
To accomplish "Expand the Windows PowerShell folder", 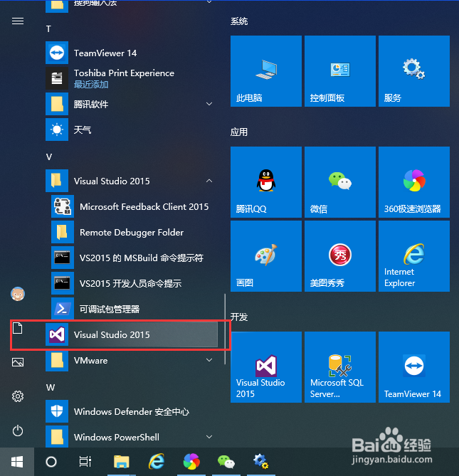I will 132,437.
